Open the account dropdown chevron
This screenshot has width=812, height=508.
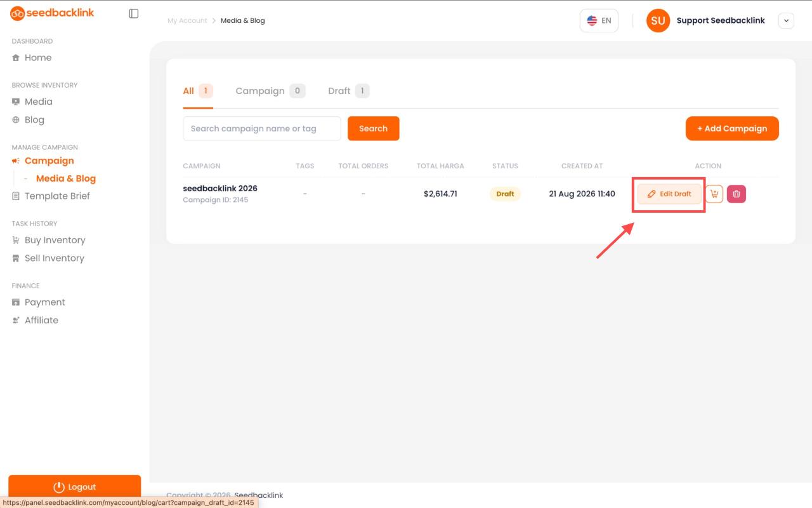787,20
